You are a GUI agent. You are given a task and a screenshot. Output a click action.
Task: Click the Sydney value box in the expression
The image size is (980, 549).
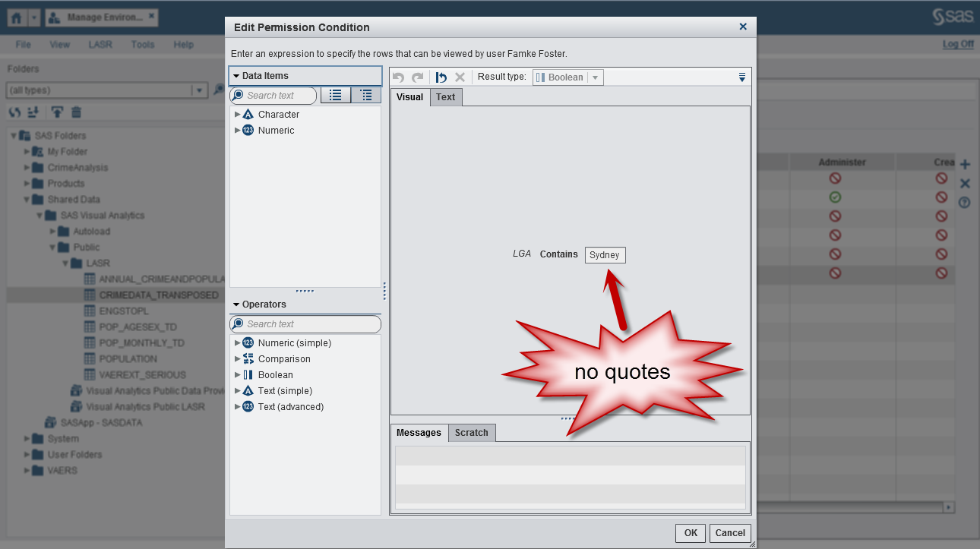coord(605,254)
